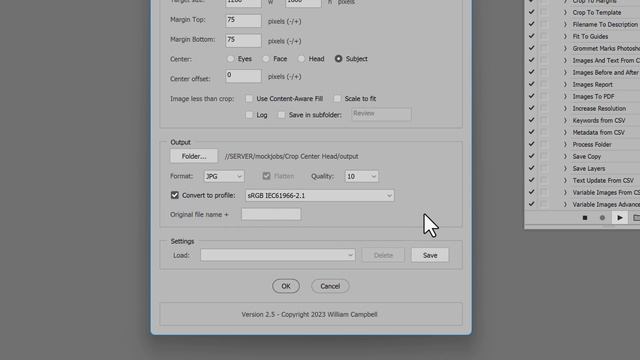The height and width of the screenshot is (360, 640).
Task: Expand the Crop To Template action
Action: pos(565,12)
